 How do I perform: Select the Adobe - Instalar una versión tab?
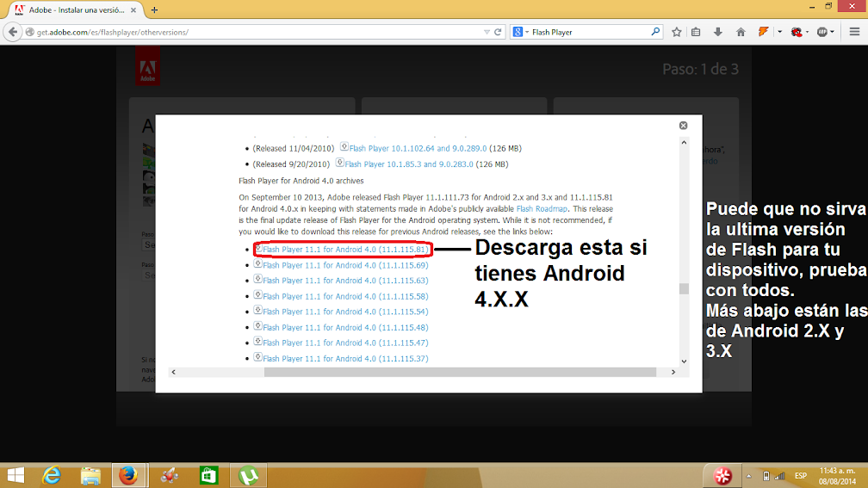click(x=76, y=10)
